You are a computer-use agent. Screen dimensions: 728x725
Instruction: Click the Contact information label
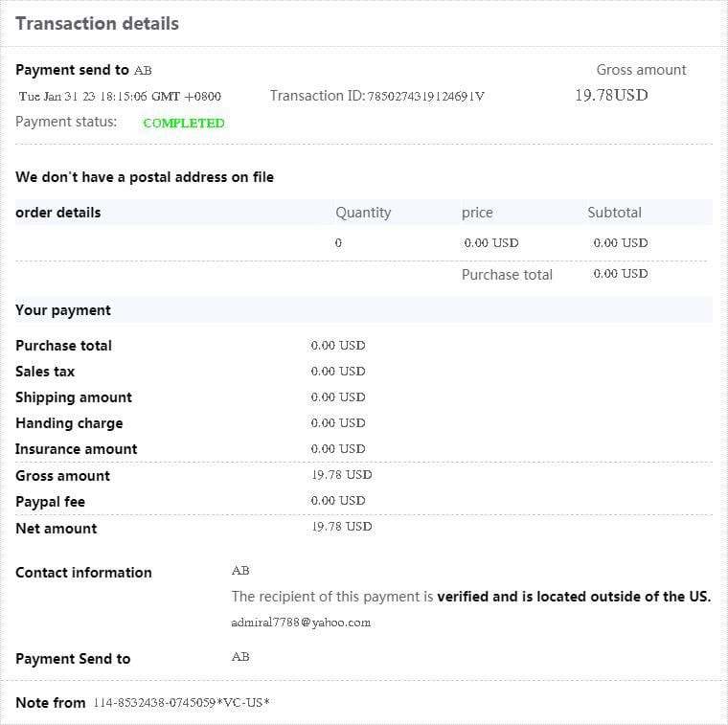coord(83,573)
